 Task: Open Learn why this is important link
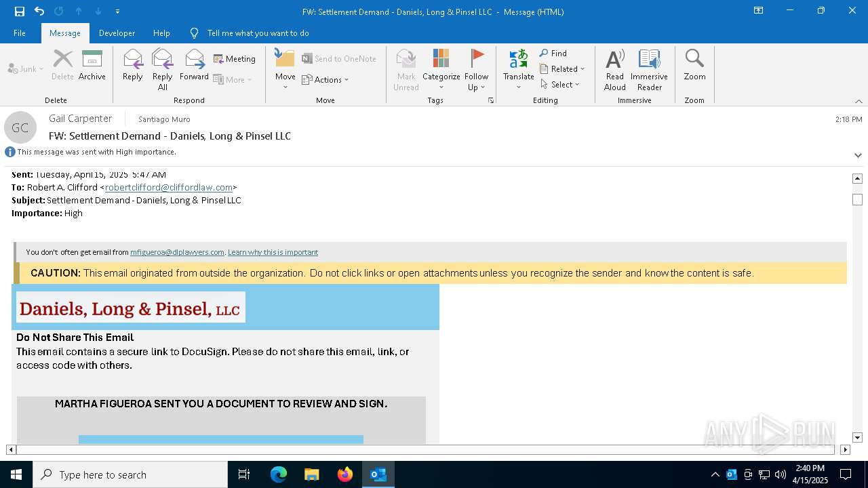(273, 252)
